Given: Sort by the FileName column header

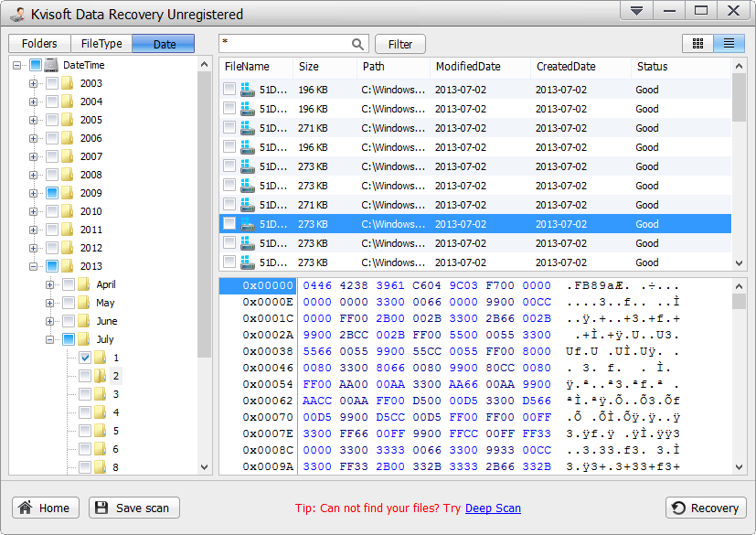Looking at the screenshot, I should [256, 67].
